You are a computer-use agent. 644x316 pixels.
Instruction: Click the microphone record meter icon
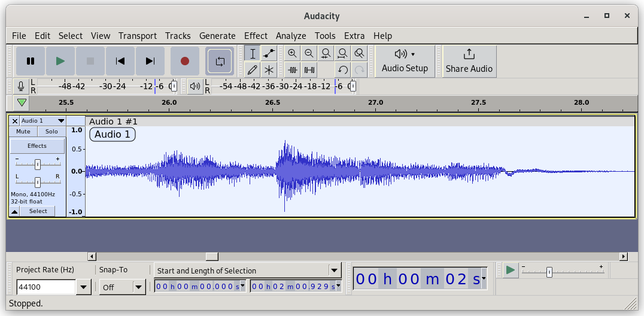21,86
